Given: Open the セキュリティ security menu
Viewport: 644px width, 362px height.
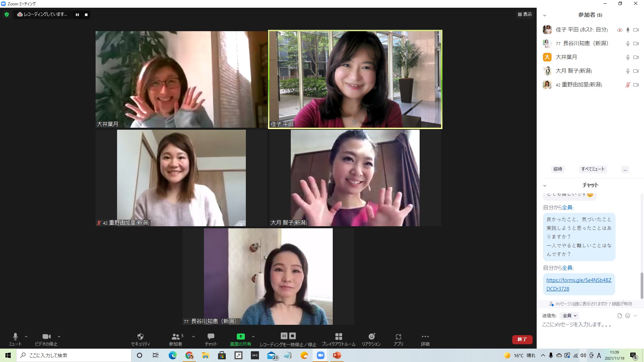Looking at the screenshot, I should point(141,339).
